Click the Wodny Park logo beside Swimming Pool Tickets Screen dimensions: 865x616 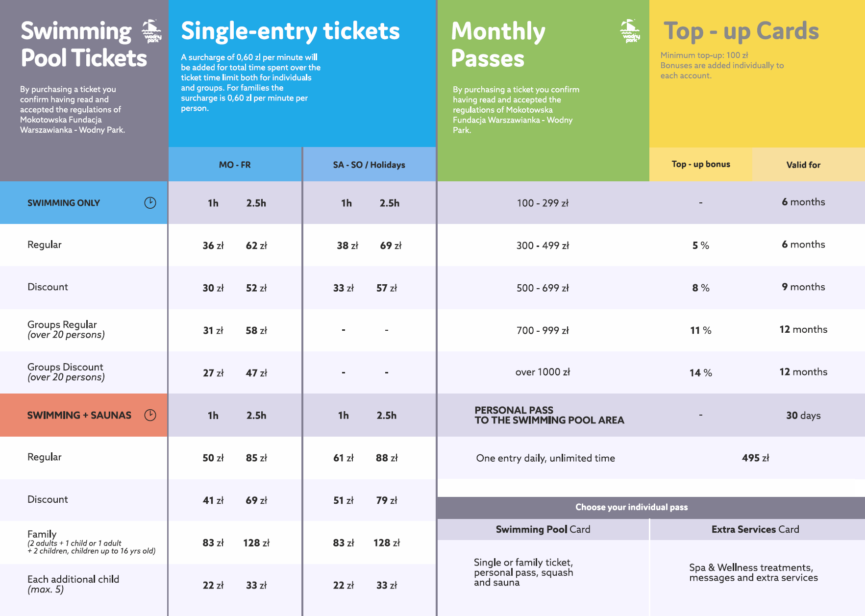151,31
